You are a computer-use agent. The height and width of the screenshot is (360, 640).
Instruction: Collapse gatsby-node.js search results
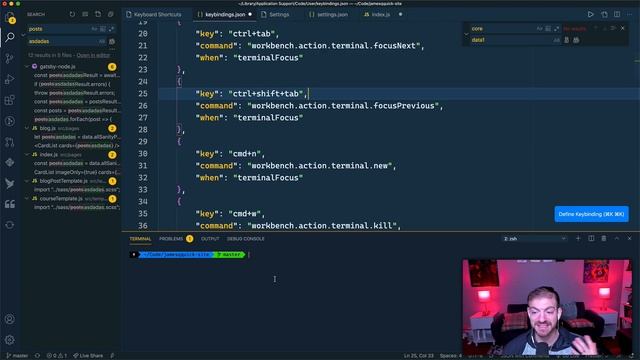click(x=27, y=66)
